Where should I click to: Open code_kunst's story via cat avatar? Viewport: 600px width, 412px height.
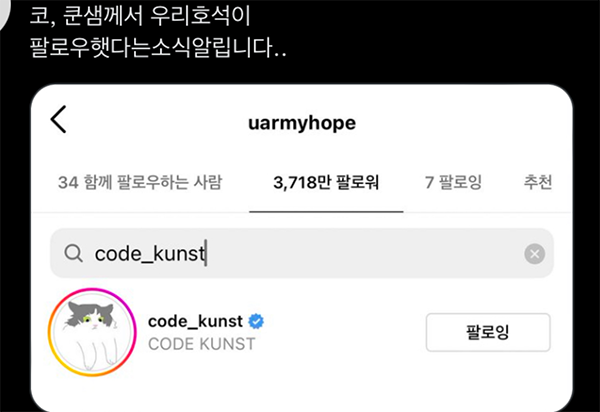click(92, 332)
